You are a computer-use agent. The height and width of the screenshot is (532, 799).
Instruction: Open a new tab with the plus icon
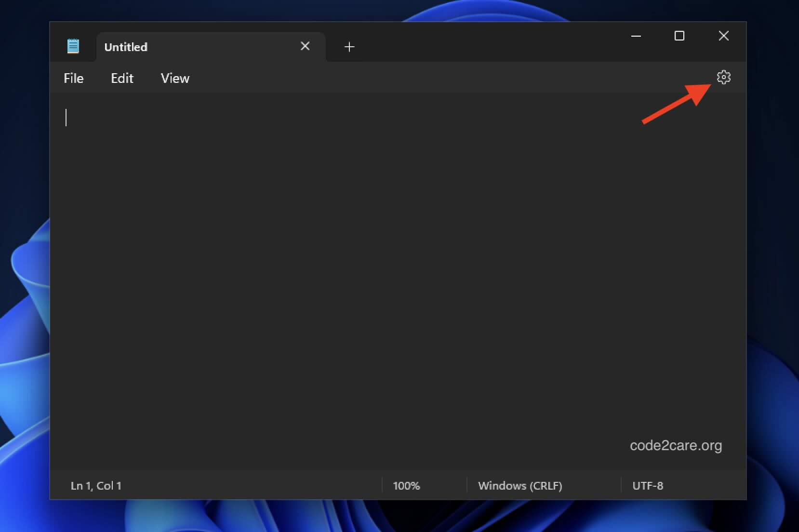349,47
